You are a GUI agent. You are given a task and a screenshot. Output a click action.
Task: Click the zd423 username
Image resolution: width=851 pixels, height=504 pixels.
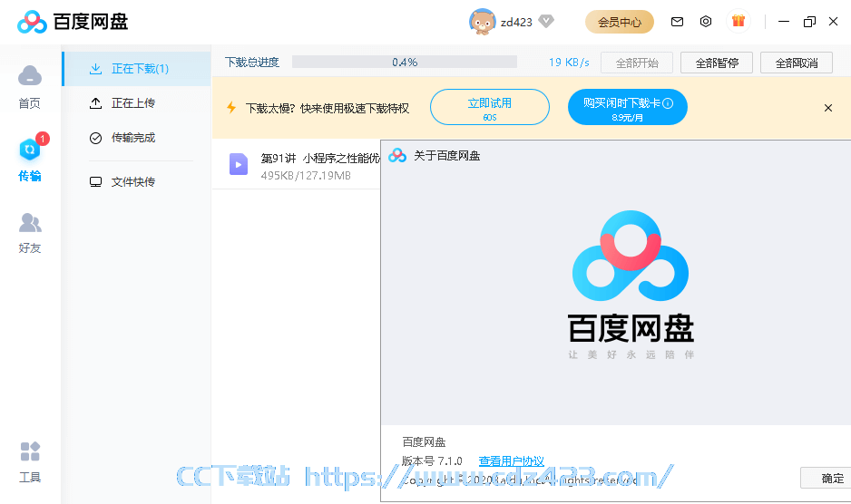pyautogui.click(x=516, y=23)
